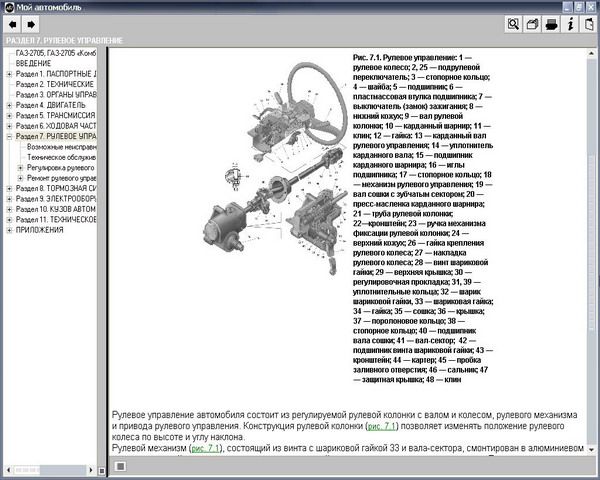Show program information via the i icon
This screenshot has width=600, height=480.
pos(571,24)
